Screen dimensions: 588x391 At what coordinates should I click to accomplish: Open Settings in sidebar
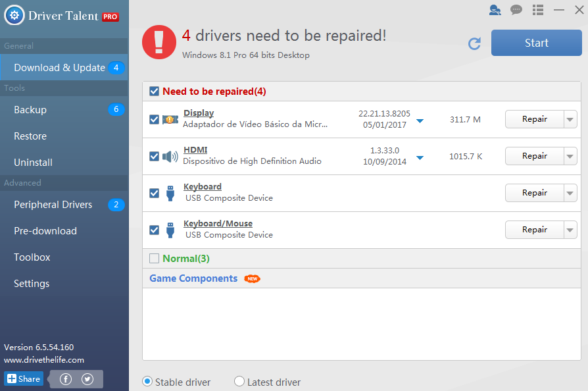coord(64,283)
